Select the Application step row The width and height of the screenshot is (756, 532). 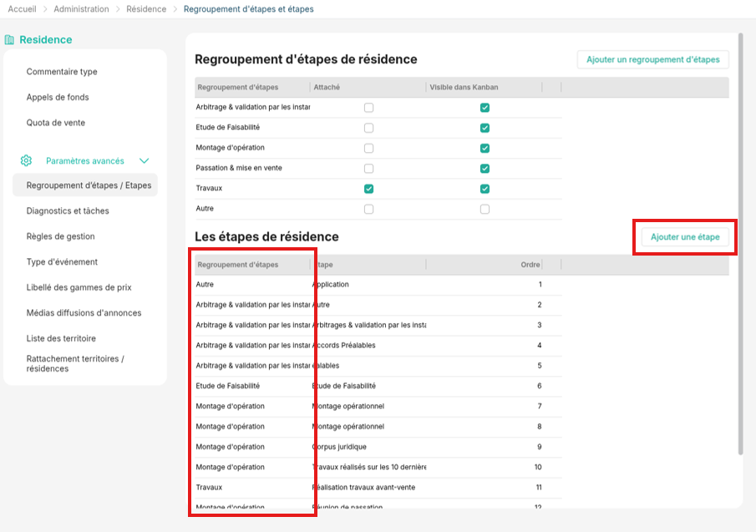click(x=378, y=284)
